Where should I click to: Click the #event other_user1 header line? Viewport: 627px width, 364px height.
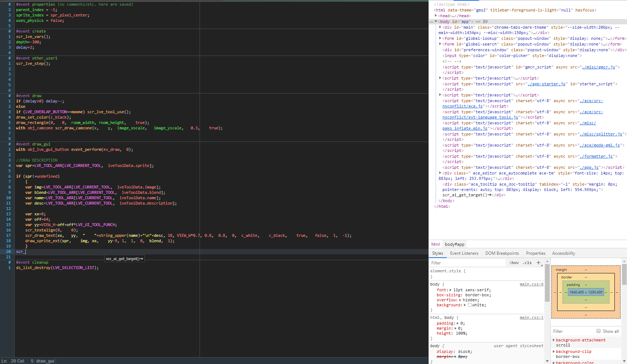coord(37,58)
